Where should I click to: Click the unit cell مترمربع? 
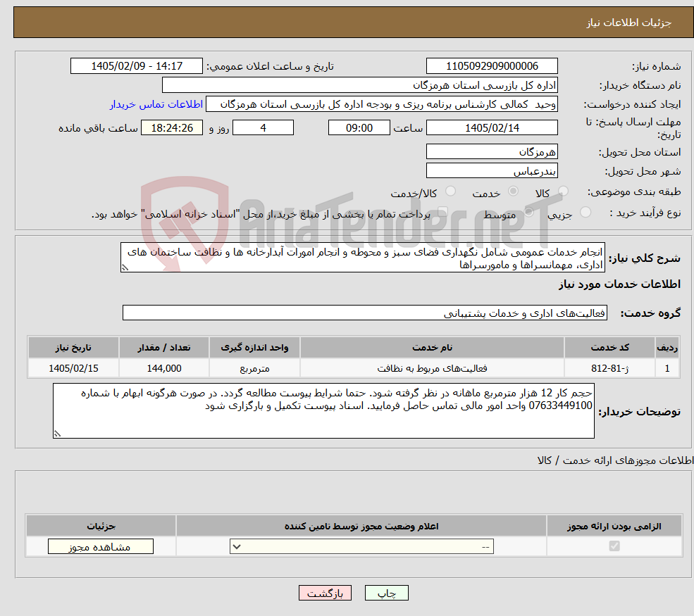[254, 368]
